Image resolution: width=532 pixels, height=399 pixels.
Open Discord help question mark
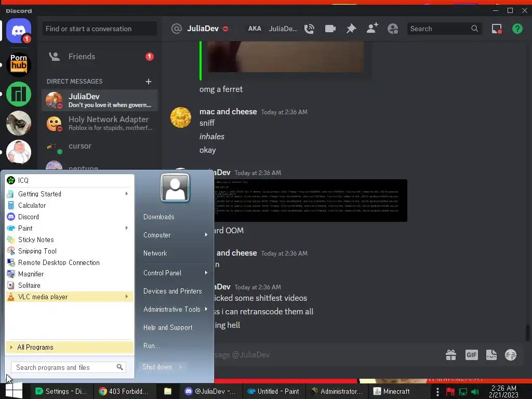pyautogui.click(x=517, y=29)
